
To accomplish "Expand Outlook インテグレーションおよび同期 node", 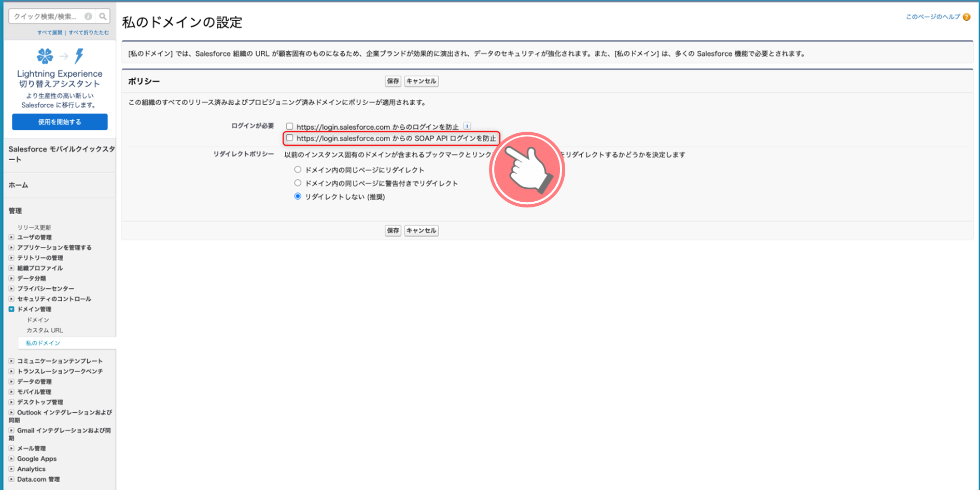I will [x=11, y=413].
